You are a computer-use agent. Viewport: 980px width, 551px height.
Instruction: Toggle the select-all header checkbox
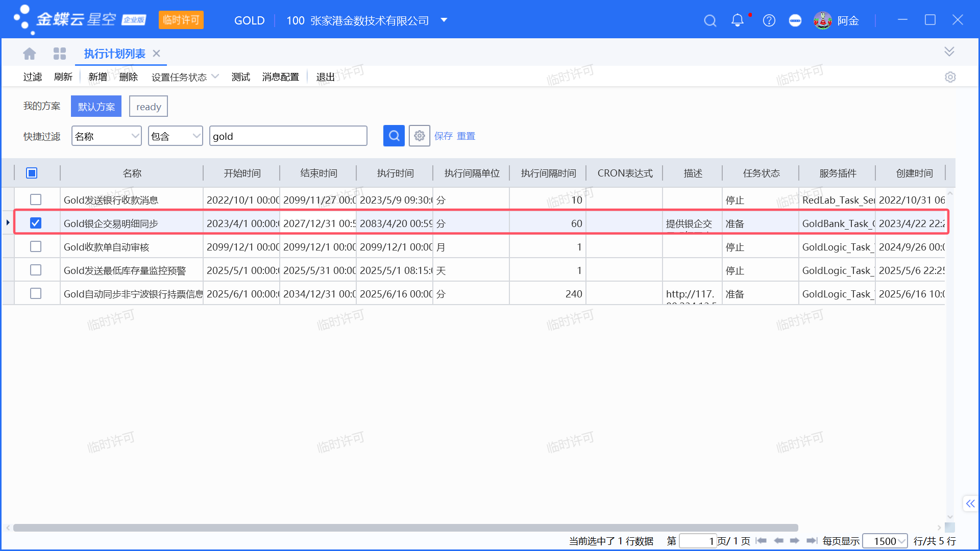tap(32, 173)
